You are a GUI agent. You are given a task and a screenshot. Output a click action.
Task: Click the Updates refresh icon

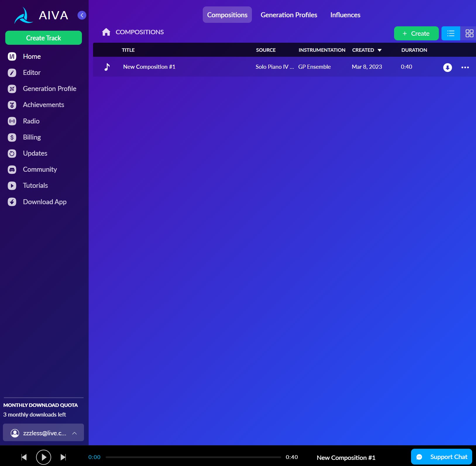12,153
